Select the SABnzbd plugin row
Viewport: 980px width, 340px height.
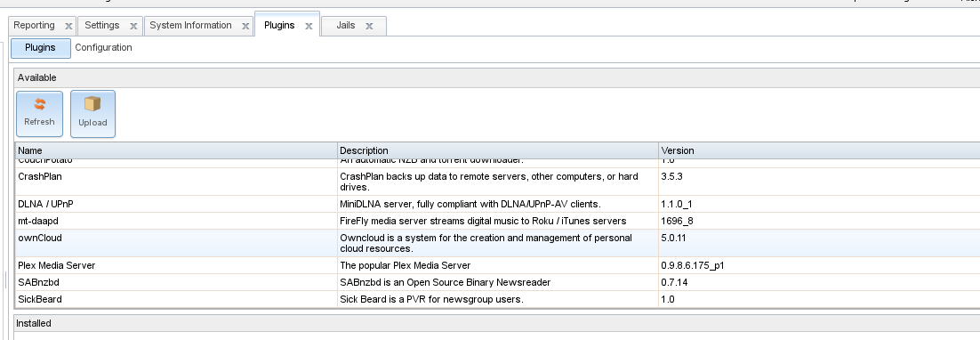coord(497,282)
